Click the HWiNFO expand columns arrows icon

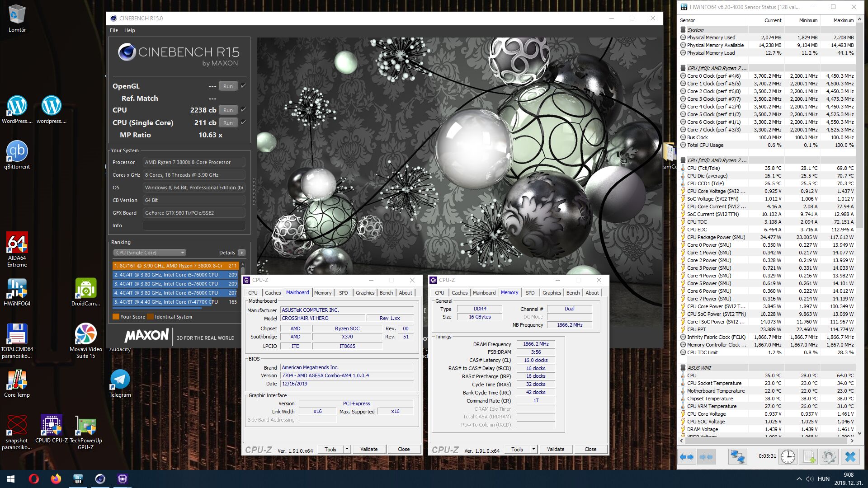click(687, 456)
